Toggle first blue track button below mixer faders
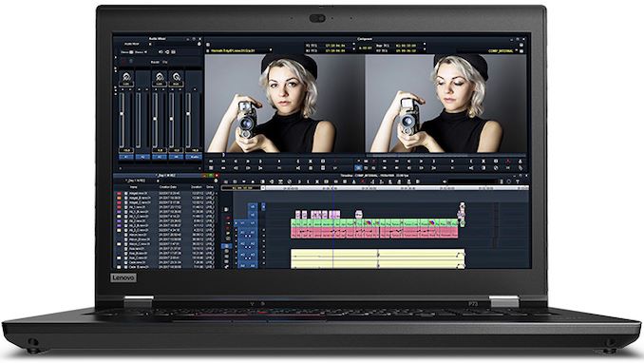Image resolution: width=644 pixels, height=363 pixels. click(x=126, y=157)
